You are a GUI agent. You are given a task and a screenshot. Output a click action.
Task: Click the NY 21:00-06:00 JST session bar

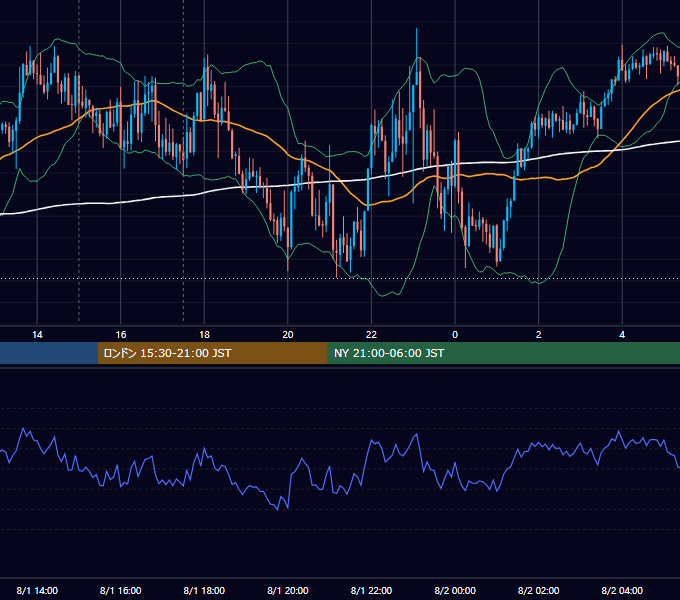click(503, 353)
